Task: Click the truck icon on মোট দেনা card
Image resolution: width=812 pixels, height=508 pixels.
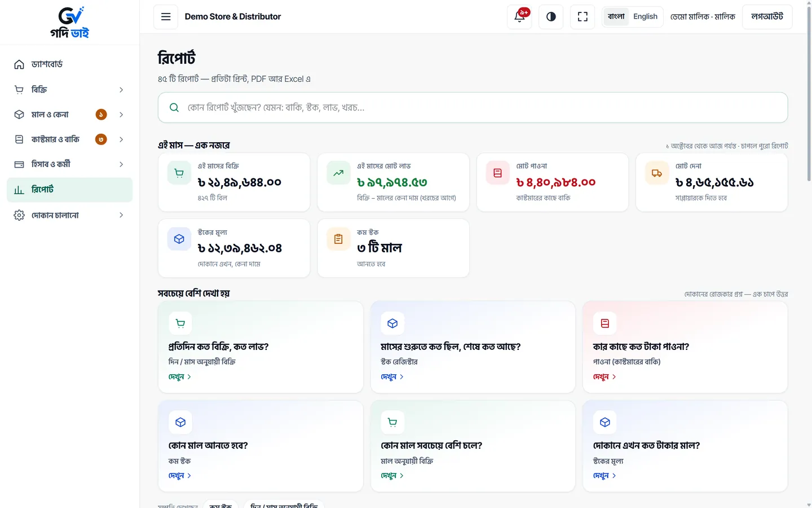Action: pyautogui.click(x=657, y=173)
